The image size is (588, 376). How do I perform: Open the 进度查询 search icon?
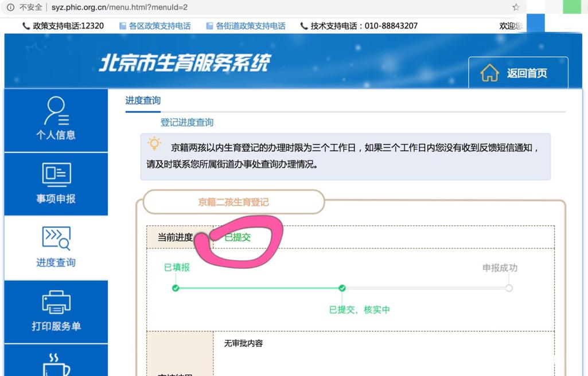point(56,238)
